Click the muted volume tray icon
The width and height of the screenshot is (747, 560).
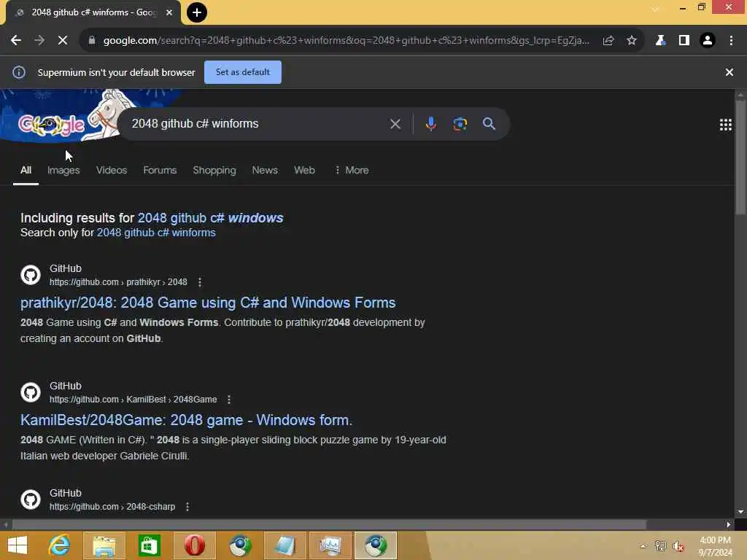678,546
